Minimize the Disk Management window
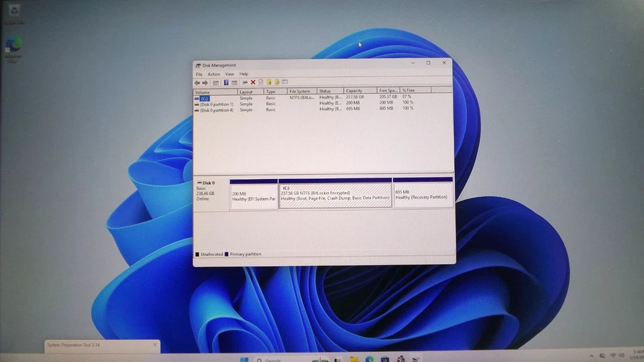644x362 pixels. coord(413,63)
